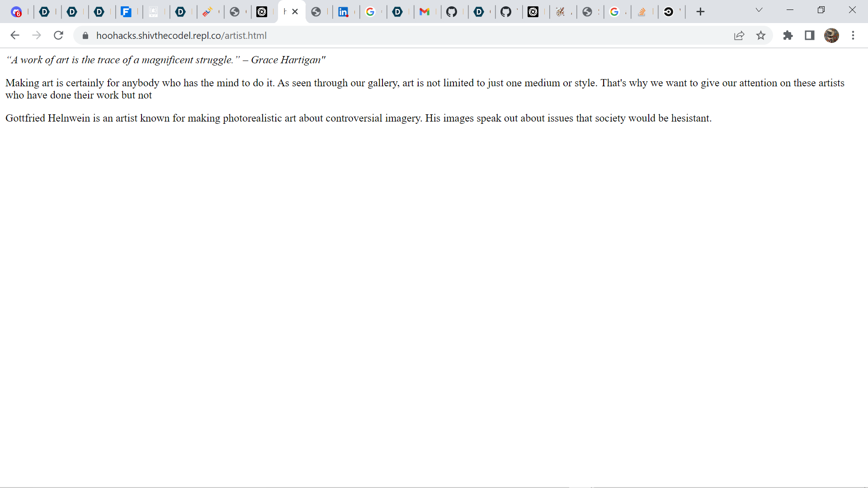
Task: Expand the tab search chevron
Action: tap(759, 10)
